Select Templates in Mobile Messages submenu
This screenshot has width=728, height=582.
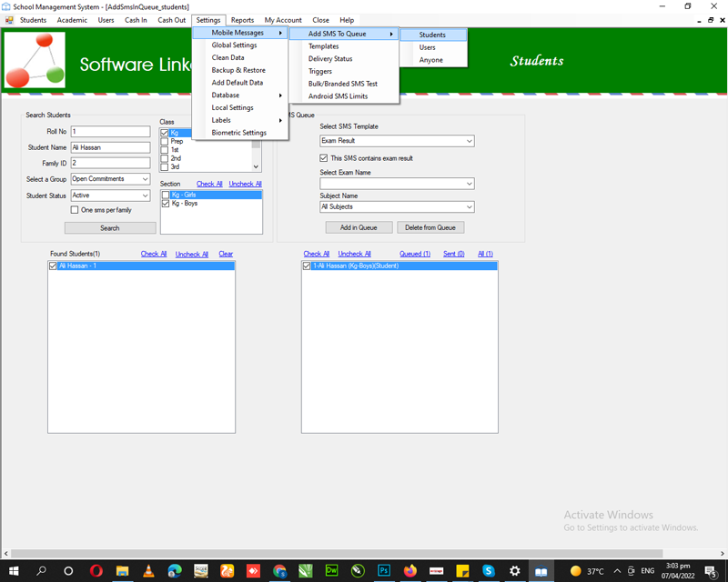323,45
